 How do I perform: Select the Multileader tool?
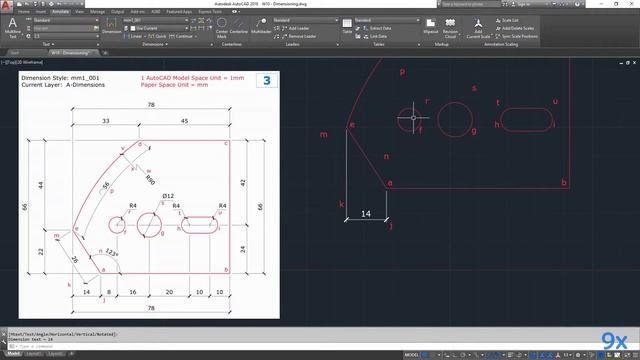click(261, 26)
